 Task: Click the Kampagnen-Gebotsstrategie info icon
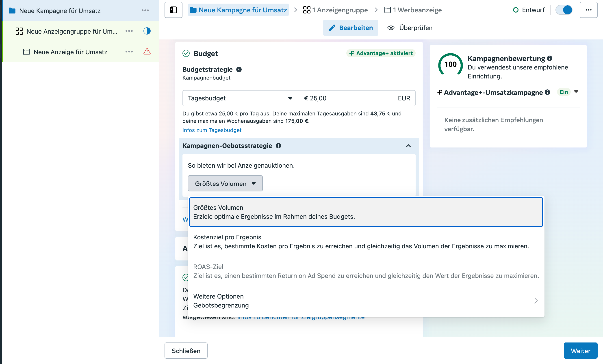point(278,146)
